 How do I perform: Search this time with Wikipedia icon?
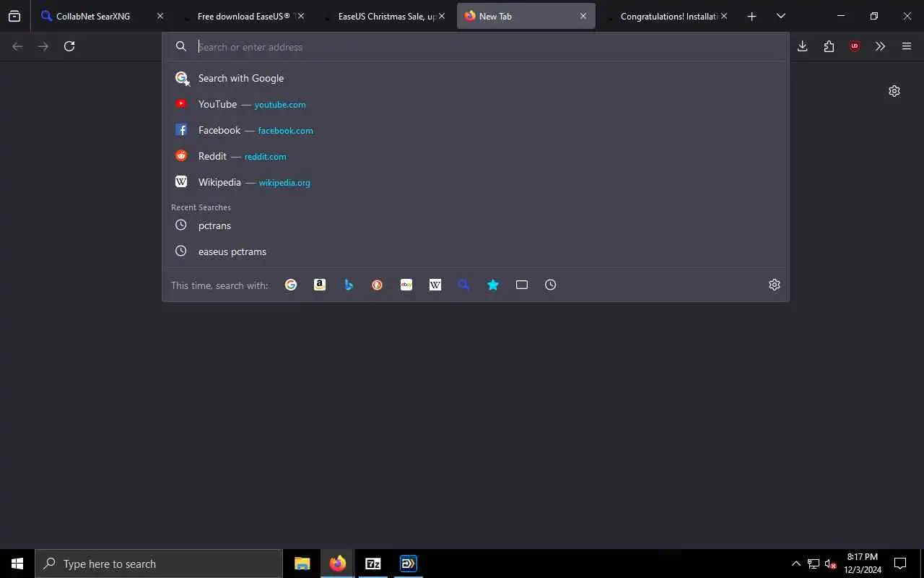tap(435, 285)
